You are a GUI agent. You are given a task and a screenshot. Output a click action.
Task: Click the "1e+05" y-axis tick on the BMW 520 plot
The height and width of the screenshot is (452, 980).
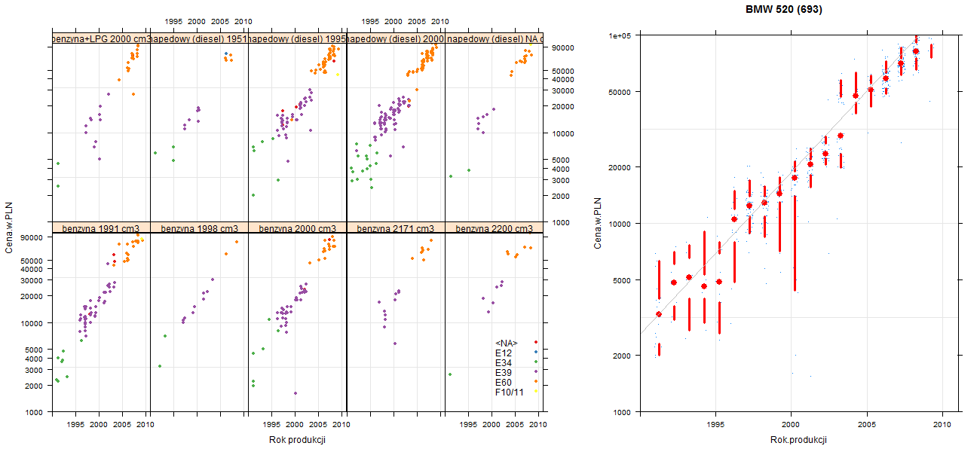coord(620,35)
